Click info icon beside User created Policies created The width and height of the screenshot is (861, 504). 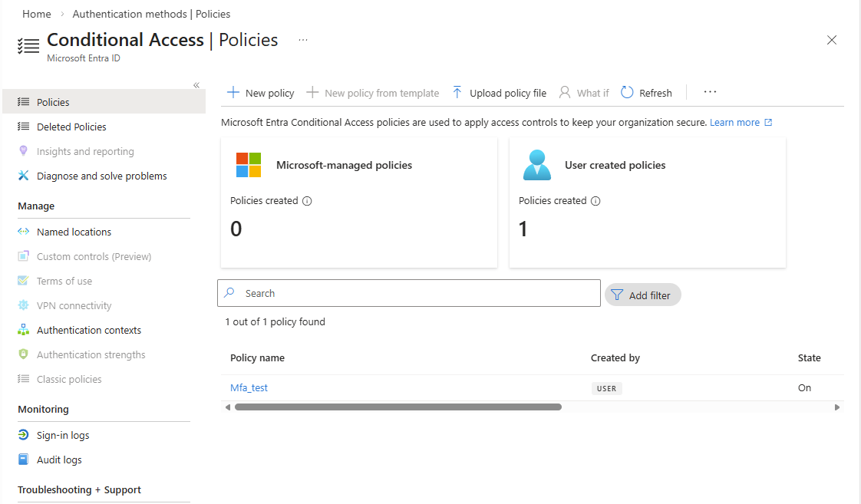595,201
